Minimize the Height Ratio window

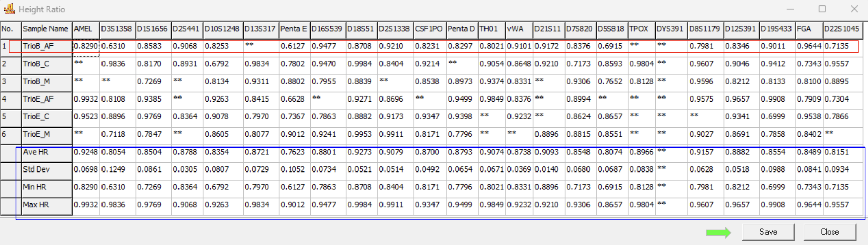[x=790, y=9]
